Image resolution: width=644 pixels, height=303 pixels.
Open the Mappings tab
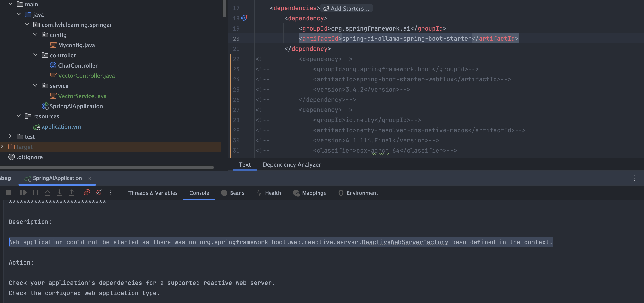pos(309,193)
